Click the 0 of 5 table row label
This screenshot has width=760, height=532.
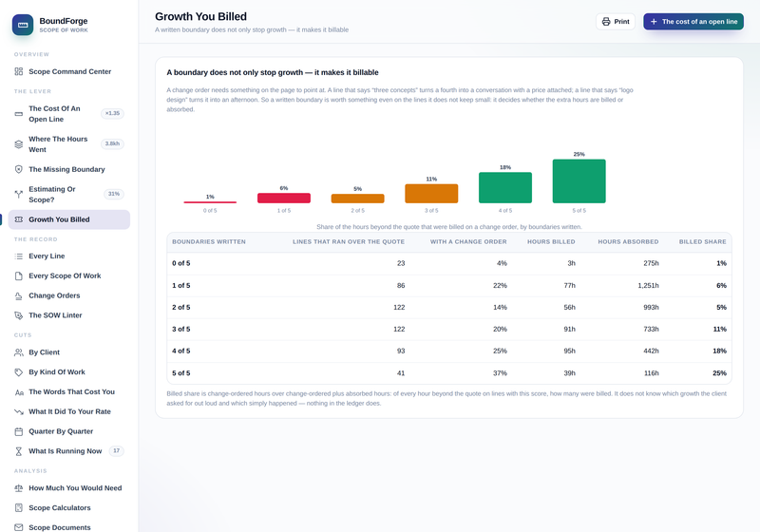181,263
